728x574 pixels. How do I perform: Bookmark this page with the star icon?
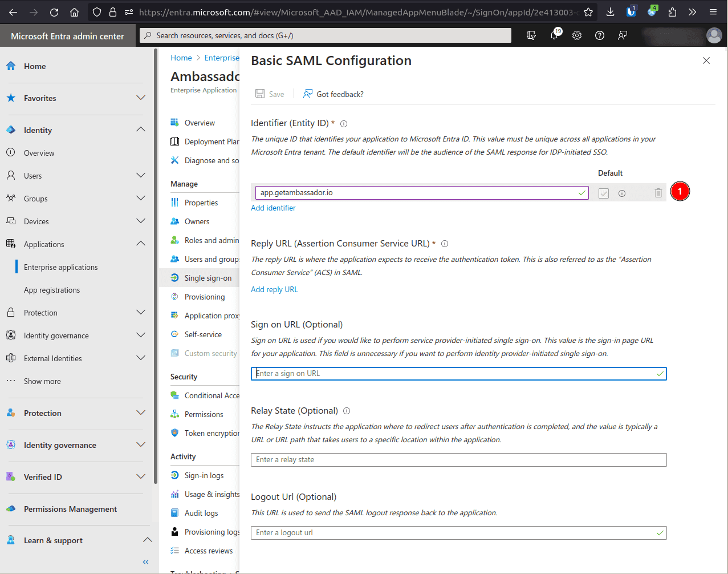point(588,12)
